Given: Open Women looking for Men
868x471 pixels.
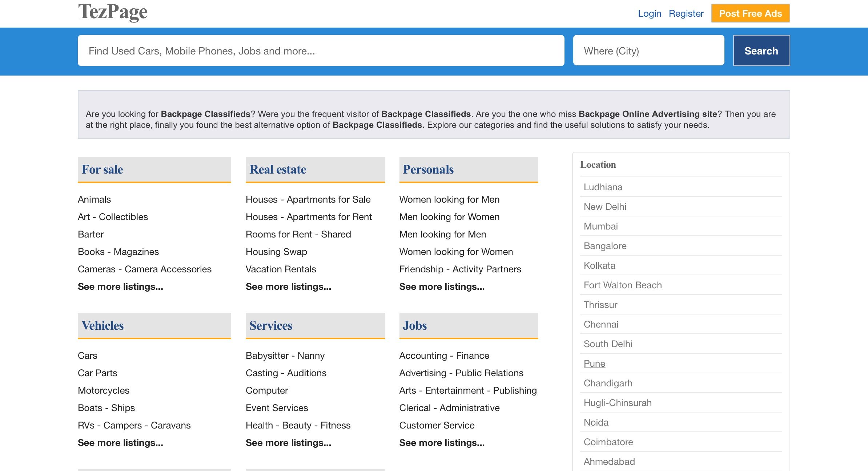Looking at the screenshot, I should pyautogui.click(x=449, y=199).
